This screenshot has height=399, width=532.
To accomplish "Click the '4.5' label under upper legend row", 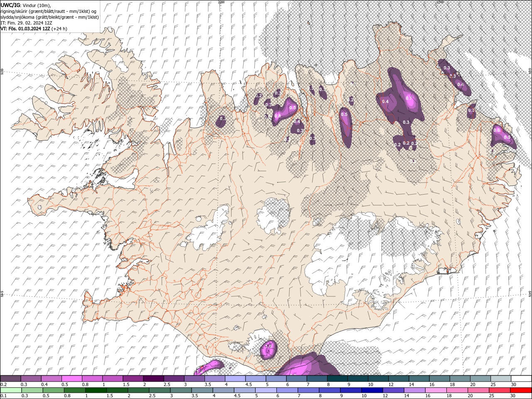I will [249, 384].
